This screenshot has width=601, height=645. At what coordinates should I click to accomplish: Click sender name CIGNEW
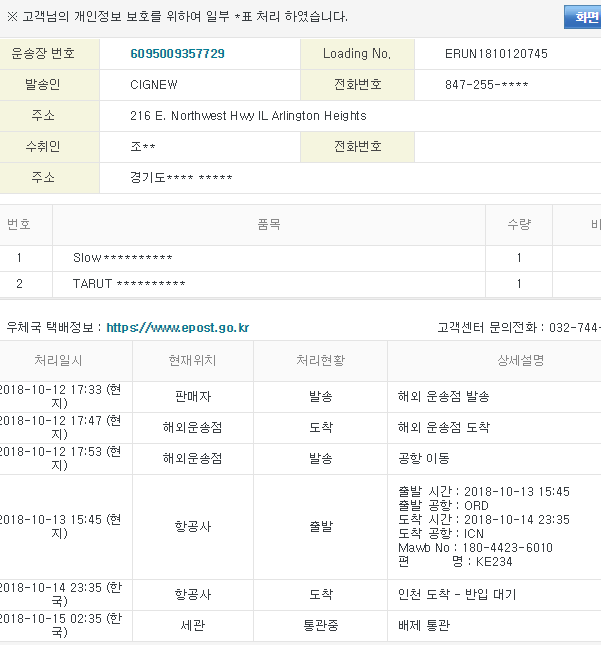[x=154, y=85]
